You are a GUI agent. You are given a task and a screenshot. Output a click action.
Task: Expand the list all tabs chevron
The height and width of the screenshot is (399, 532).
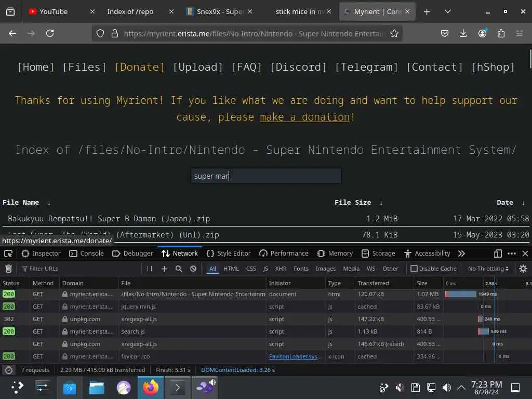(x=448, y=11)
